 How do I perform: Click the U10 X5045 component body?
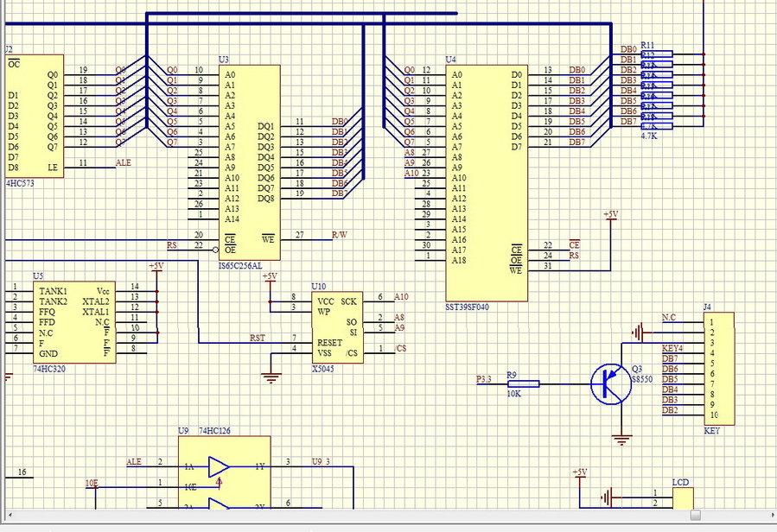[x=337, y=326]
